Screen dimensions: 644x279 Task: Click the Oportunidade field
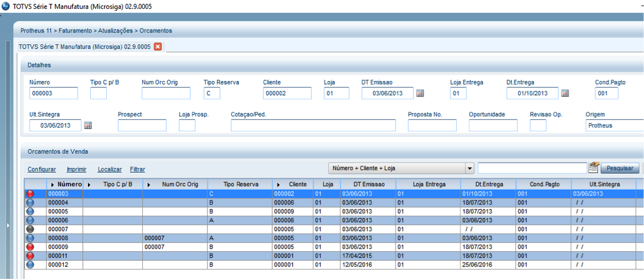tap(493, 125)
